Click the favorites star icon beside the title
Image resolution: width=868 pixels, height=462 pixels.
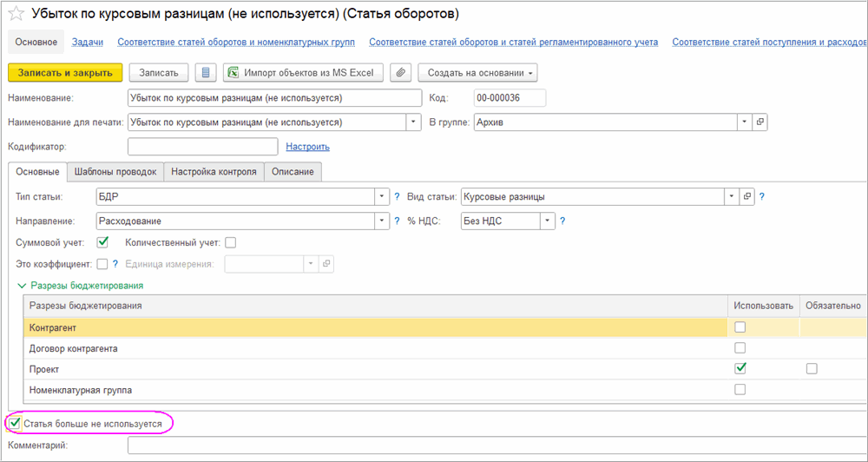(x=16, y=15)
